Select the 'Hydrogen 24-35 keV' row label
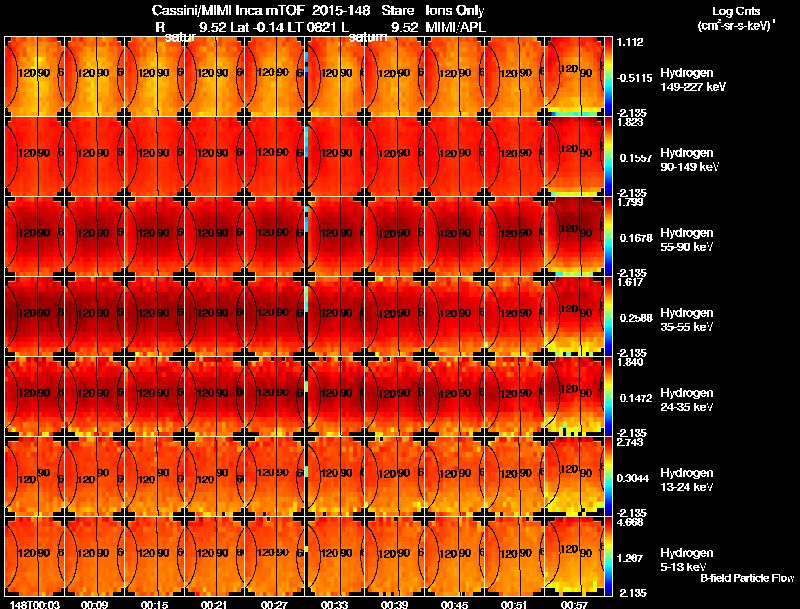This screenshot has width=800, height=609. point(687,400)
